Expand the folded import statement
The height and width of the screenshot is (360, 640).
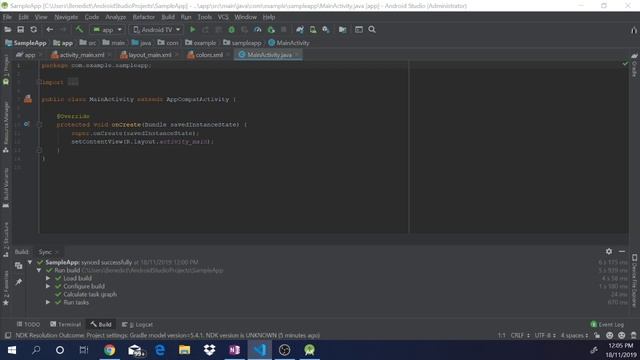pos(73,82)
